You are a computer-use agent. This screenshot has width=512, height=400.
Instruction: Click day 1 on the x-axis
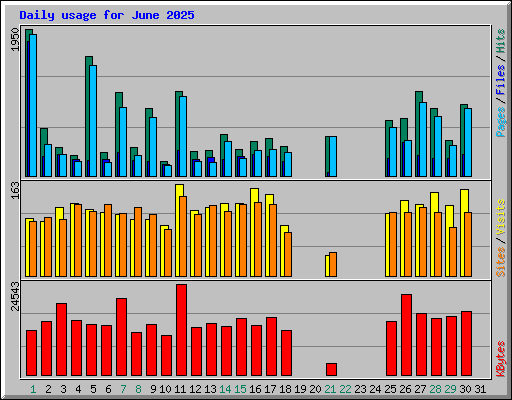33,389
